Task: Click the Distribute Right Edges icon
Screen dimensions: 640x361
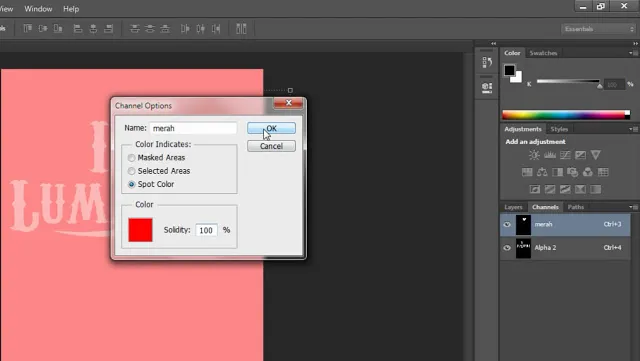Action: coord(216,29)
